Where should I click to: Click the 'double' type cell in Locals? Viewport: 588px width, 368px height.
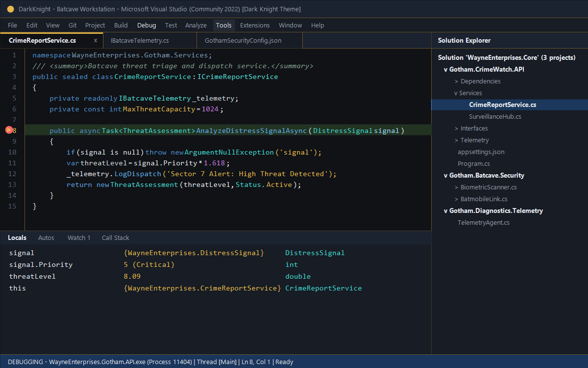point(298,276)
